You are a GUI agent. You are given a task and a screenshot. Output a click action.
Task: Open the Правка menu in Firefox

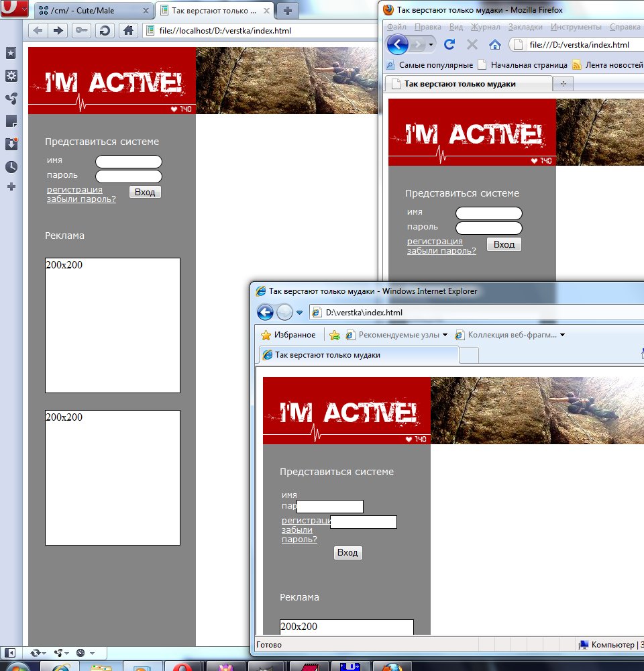[x=427, y=27]
